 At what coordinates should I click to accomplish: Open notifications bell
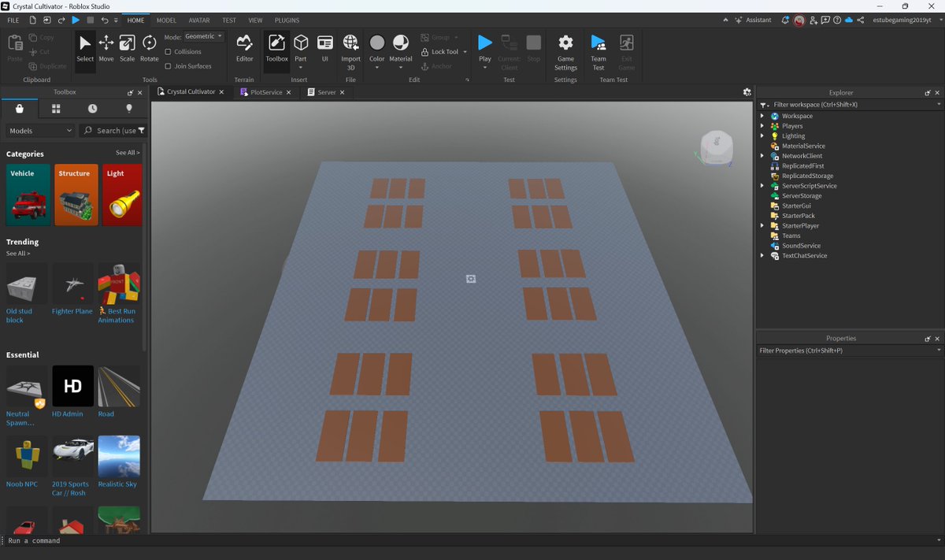(786, 20)
